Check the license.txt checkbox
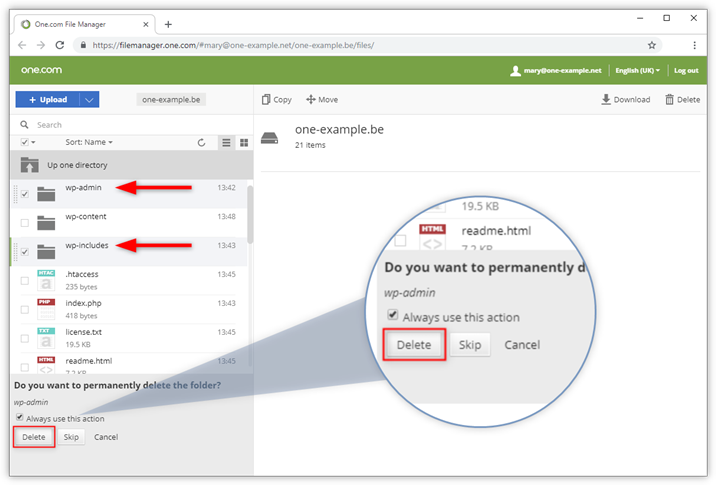The image size is (716, 485). [x=25, y=338]
